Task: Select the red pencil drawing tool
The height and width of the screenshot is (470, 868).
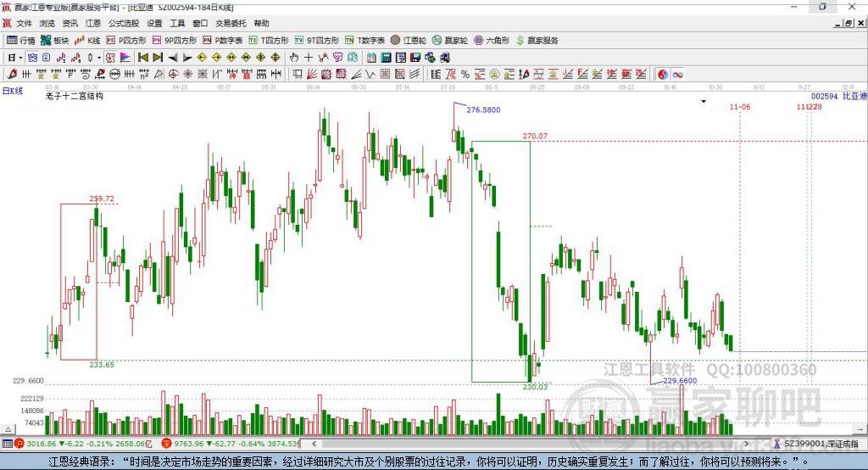Action: tap(12, 75)
